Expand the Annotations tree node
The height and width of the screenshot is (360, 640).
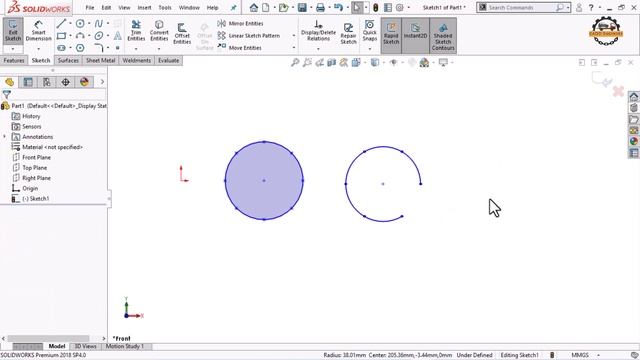pyautogui.click(x=5, y=137)
